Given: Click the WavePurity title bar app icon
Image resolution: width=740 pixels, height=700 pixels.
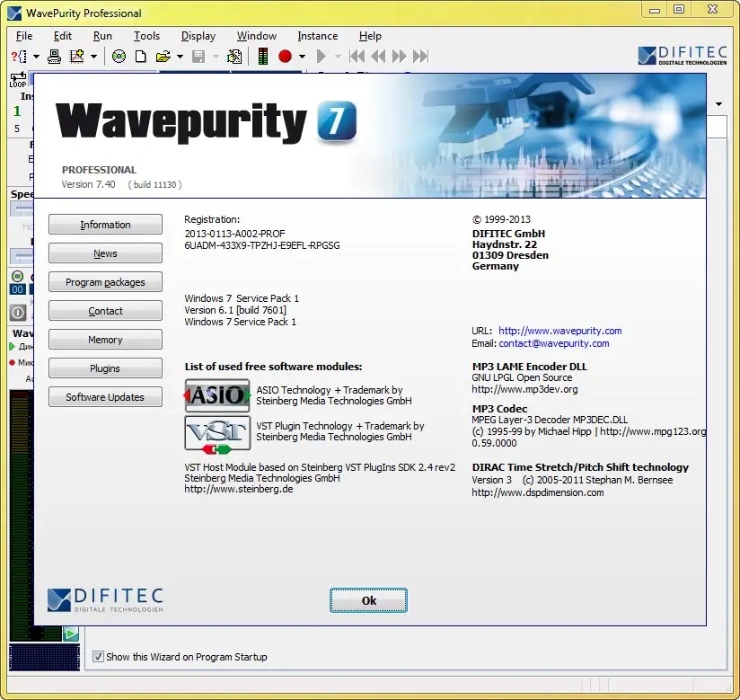Looking at the screenshot, I should pyautogui.click(x=14, y=13).
